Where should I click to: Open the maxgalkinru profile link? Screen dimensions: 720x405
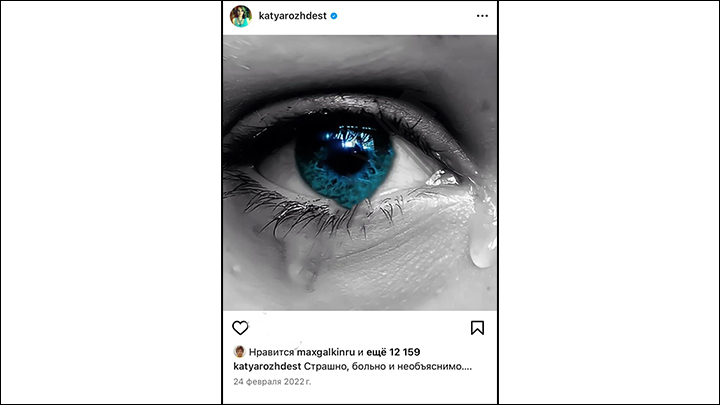326,352
